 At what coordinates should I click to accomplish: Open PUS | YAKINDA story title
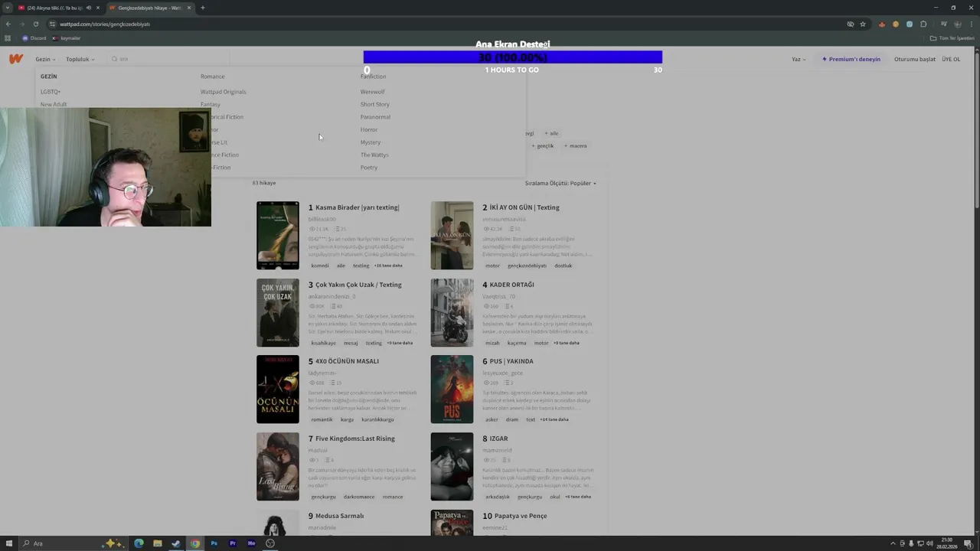tap(511, 361)
